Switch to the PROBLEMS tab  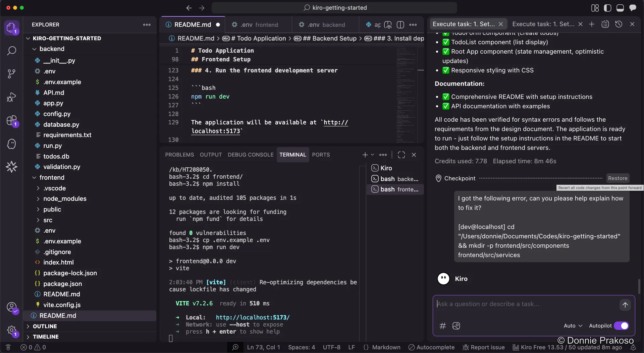[x=179, y=155]
